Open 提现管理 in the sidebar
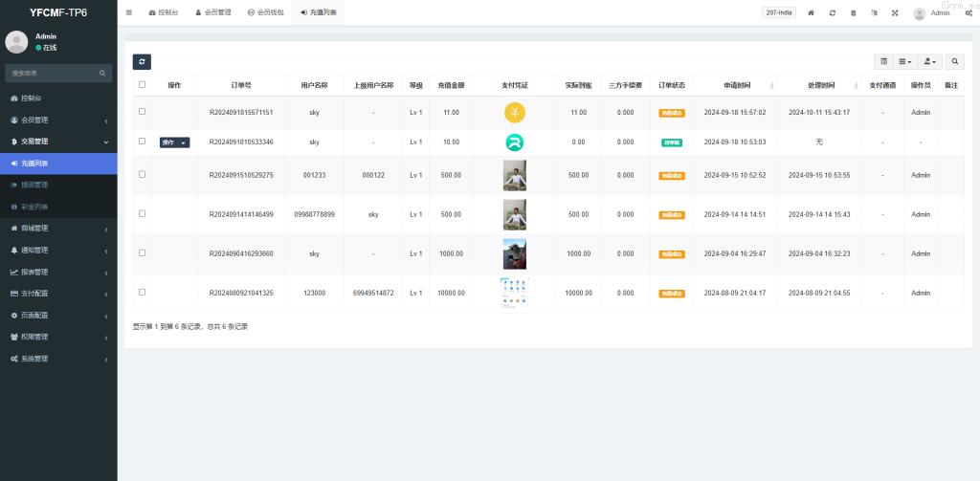Image resolution: width=980 pixels, height=481 pixels. [34, 185]
